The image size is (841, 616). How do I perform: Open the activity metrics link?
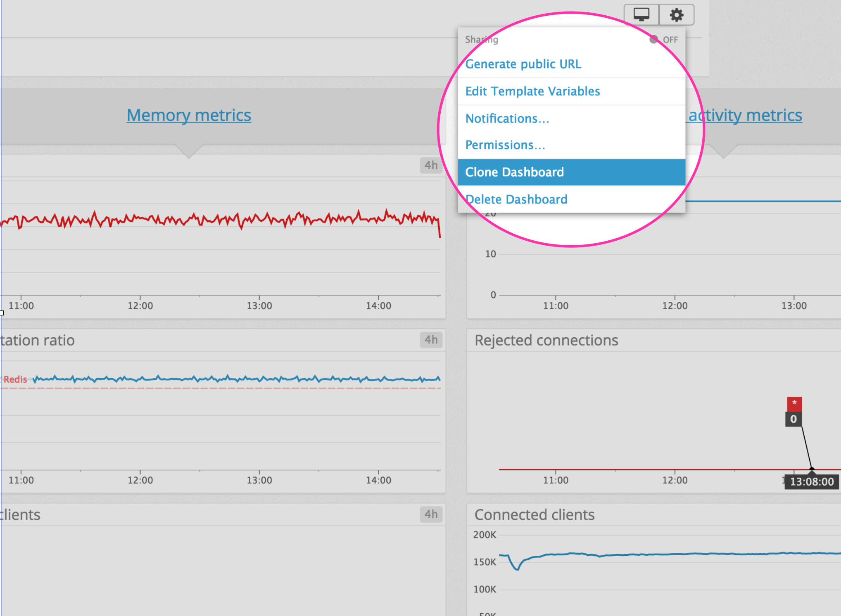744,115
